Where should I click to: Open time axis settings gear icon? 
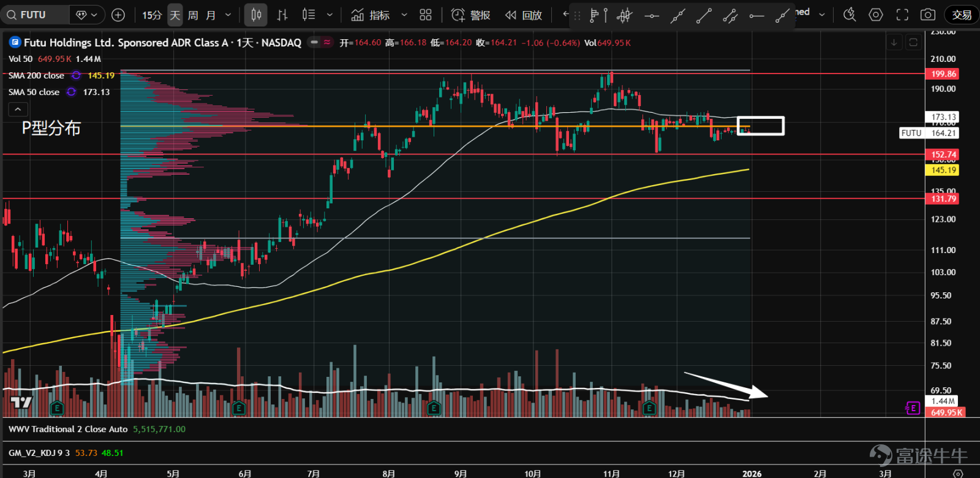click(958, 473)
